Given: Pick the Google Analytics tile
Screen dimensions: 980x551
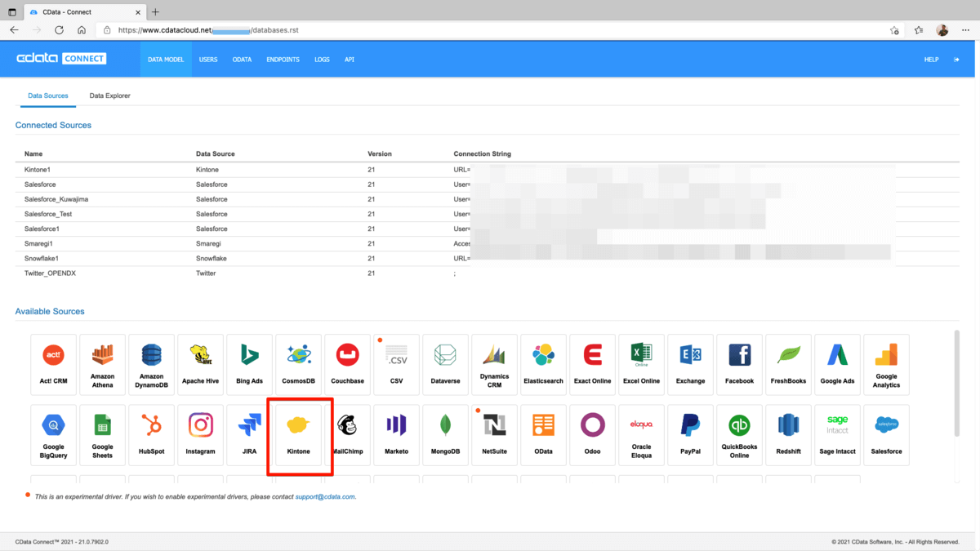Looking at the screenshot, I should (887, 364).
